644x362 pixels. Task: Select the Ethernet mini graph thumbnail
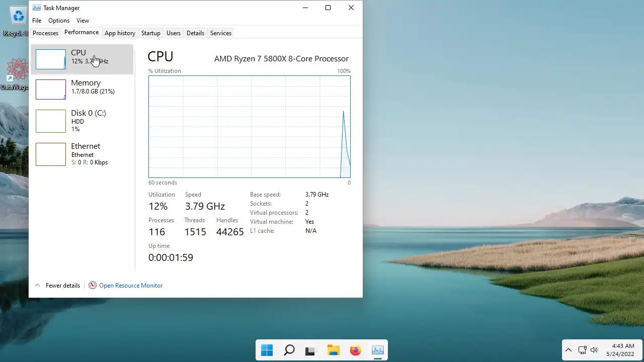tap(51, 154)
